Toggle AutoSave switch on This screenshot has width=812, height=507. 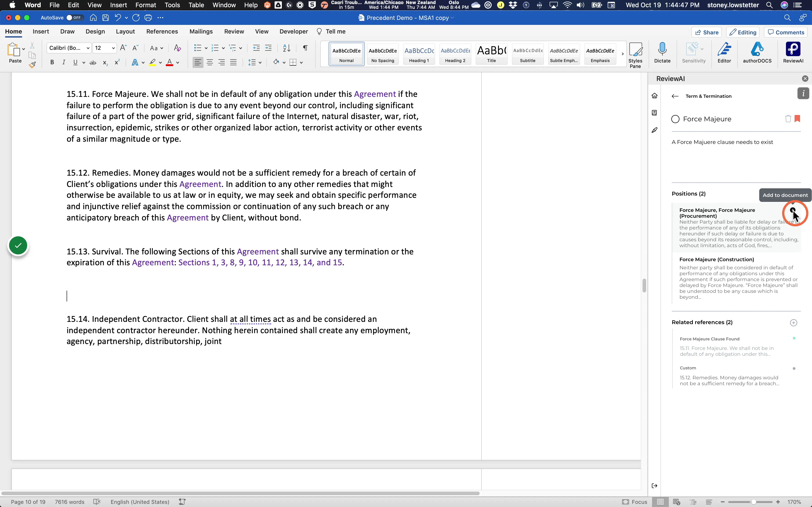74,18
